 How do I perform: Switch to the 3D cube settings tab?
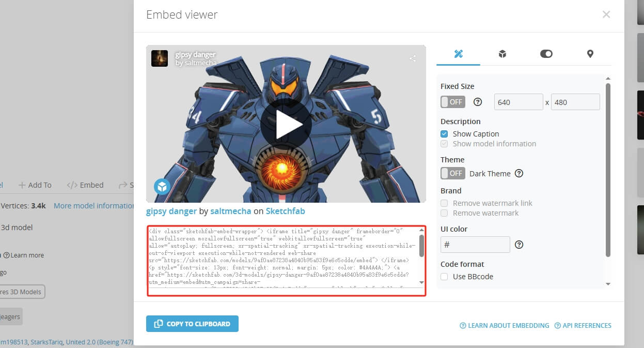click(502, 54)
